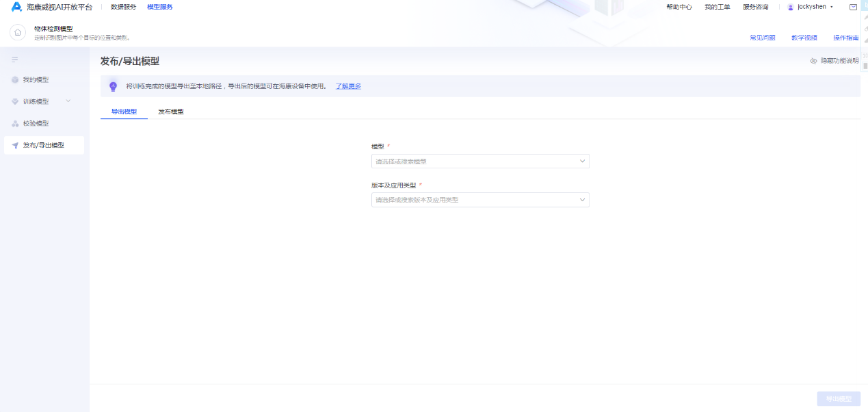
Task: Click the jockyshen user avatar icon
Action: 791,7
